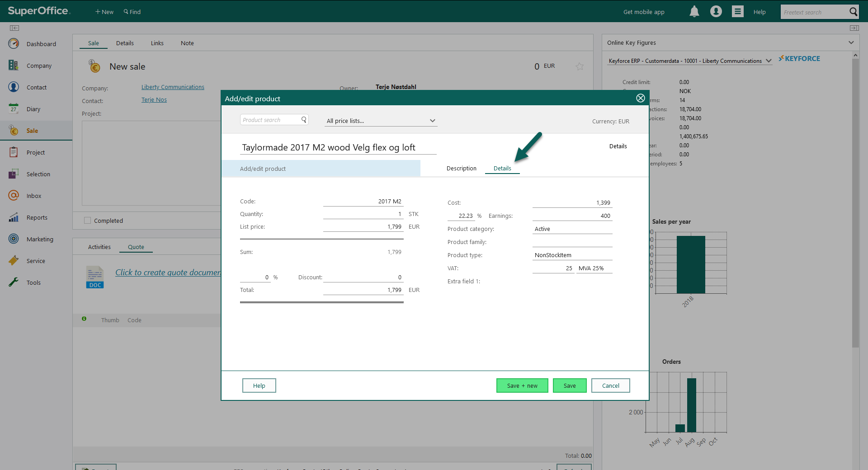Click the Cost input field

point(572,203)
